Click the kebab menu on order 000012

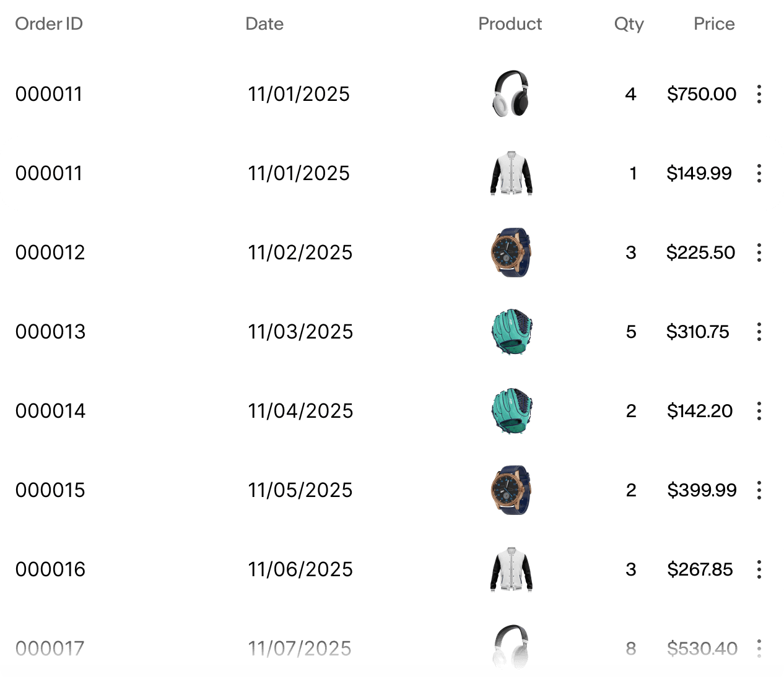click(x=759, y=253)
